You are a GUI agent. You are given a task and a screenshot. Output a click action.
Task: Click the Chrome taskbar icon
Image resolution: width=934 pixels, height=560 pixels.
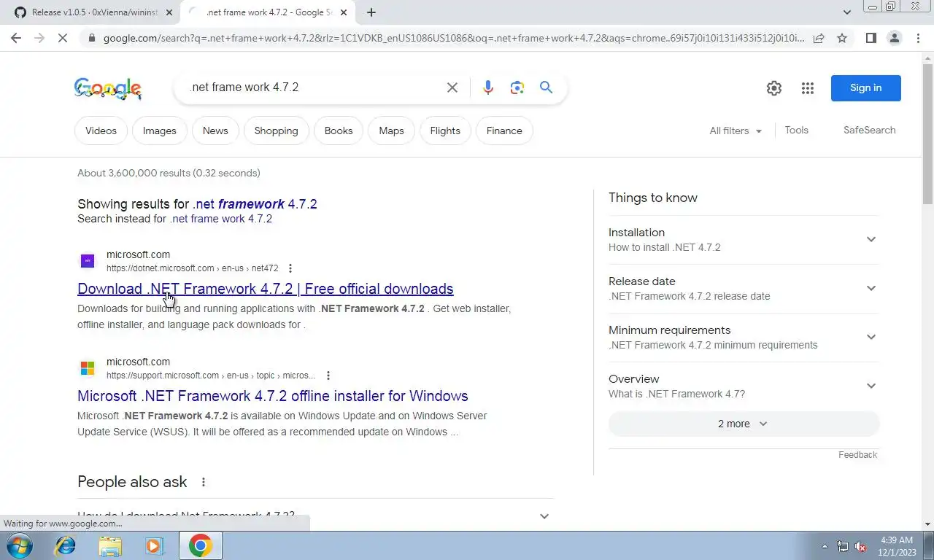(200, 545)
